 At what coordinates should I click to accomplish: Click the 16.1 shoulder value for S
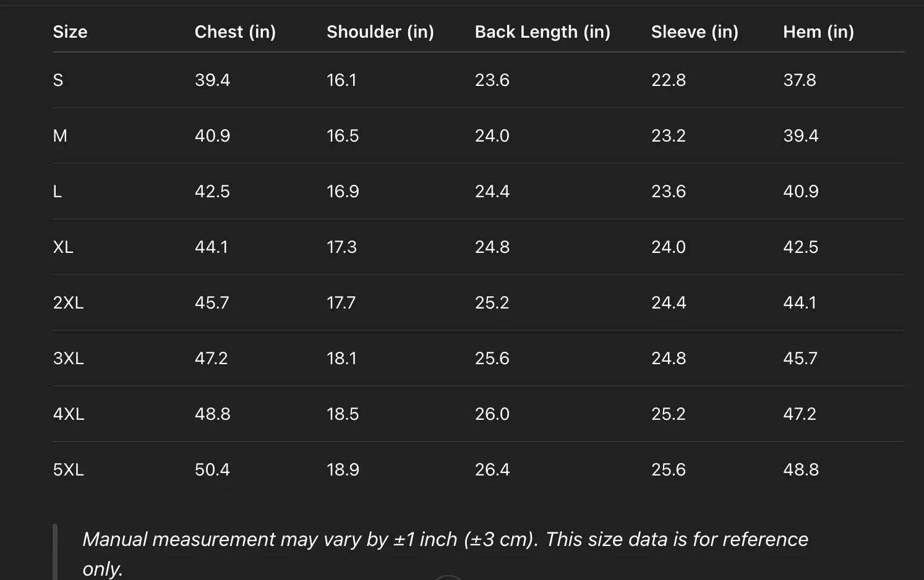tap(341, 80)
